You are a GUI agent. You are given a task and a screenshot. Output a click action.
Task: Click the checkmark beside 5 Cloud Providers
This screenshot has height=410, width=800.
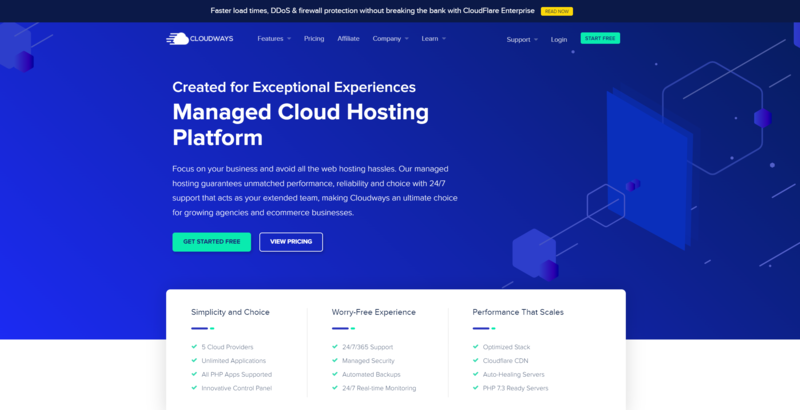tap(194, 347)
